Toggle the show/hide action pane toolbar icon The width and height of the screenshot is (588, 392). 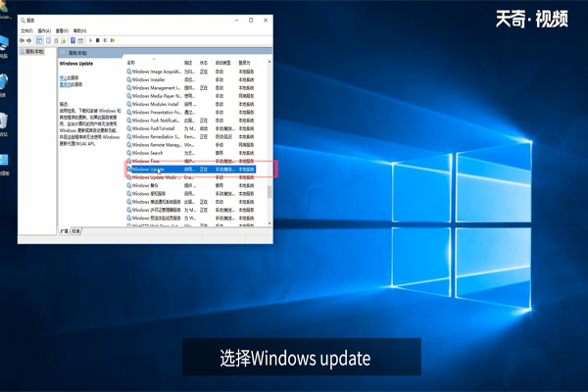[x=80, y=40]
